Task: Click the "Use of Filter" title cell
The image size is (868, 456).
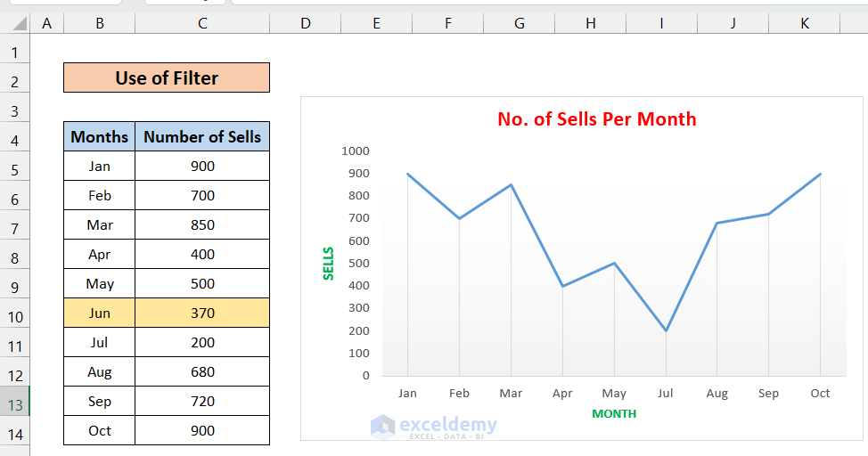Action: coord(167,78)
